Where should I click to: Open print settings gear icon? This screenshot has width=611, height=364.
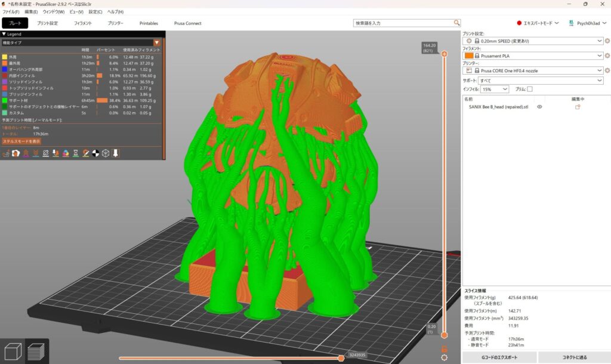(x=607, y=41)
